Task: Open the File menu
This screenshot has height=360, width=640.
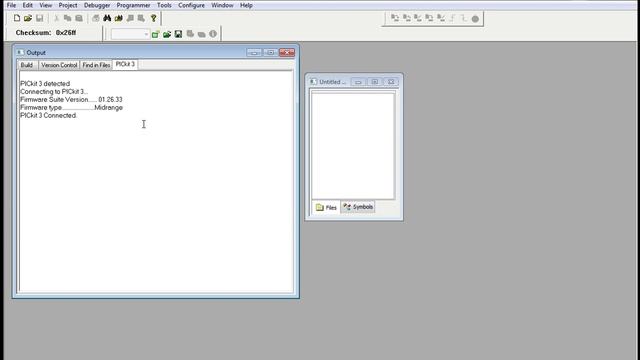Action: (11, 5)
